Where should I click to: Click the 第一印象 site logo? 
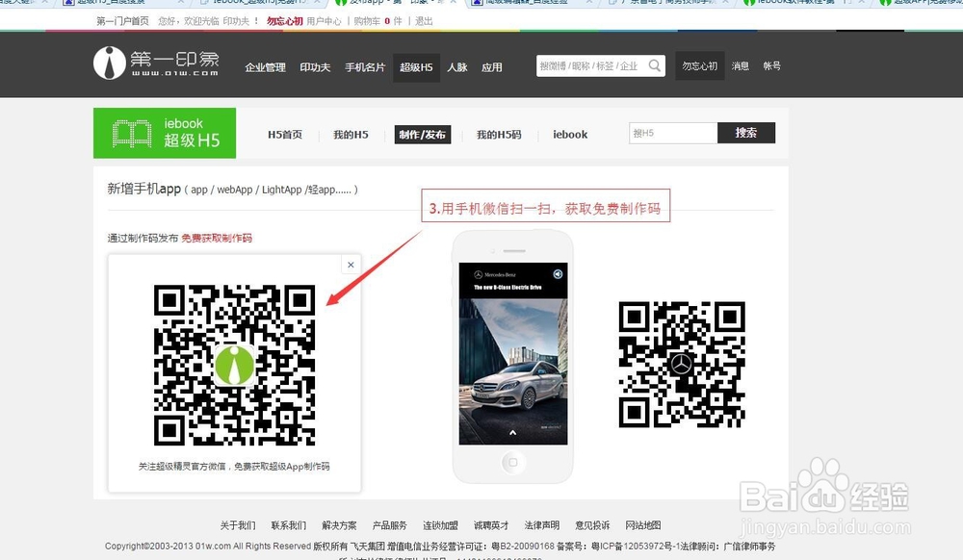pos(157,63)
